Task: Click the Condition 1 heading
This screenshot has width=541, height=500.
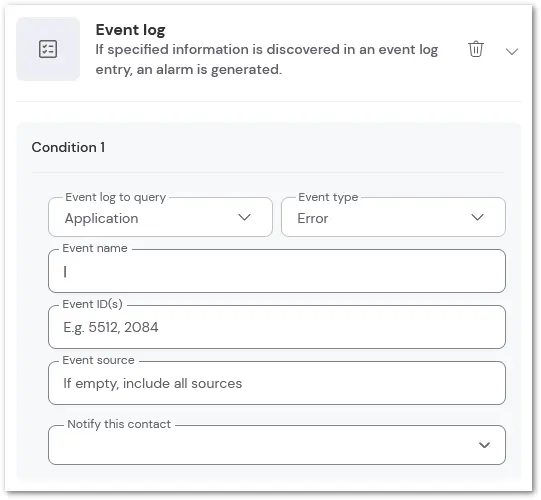Action: point(68,147)
